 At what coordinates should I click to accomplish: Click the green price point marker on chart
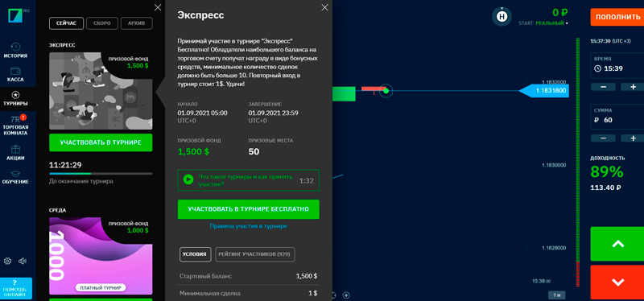386,90
